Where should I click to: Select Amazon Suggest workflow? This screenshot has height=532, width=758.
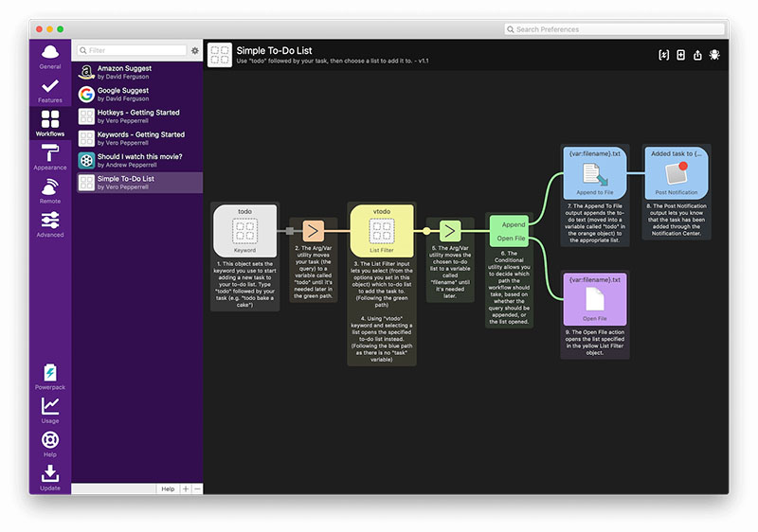[138, 72]
